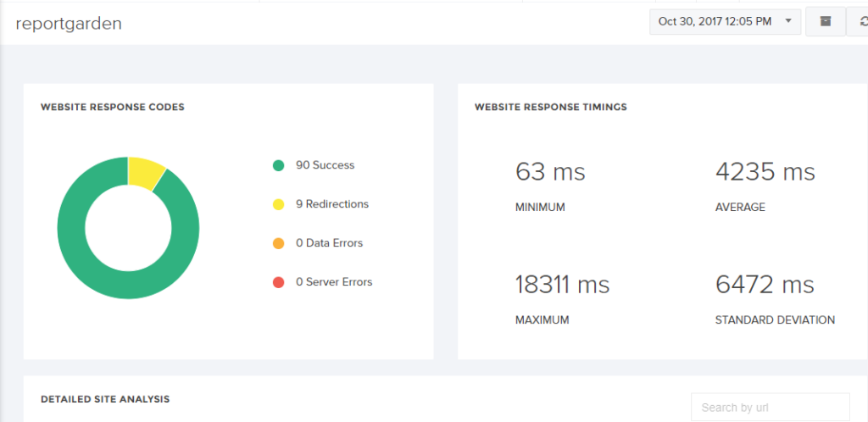The width and height of the screenshot is (868, 422).
Task: Toggle the "0 Server Errors" legend label
Action: point(334,282)
